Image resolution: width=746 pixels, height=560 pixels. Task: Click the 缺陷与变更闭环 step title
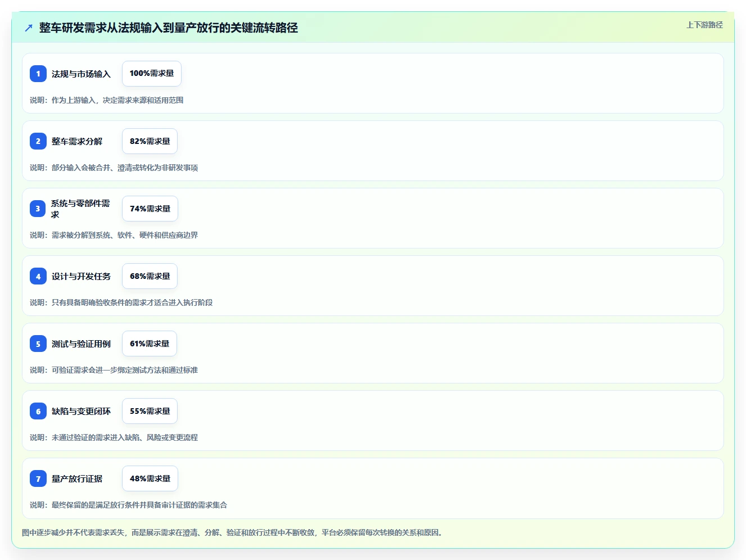click(81, 411)
